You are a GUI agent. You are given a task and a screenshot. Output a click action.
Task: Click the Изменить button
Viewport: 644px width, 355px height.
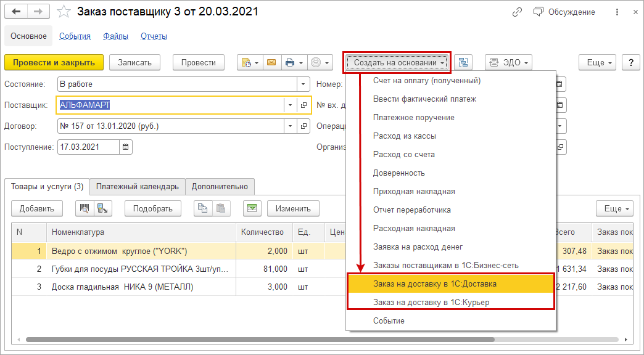tap(293, 209)
